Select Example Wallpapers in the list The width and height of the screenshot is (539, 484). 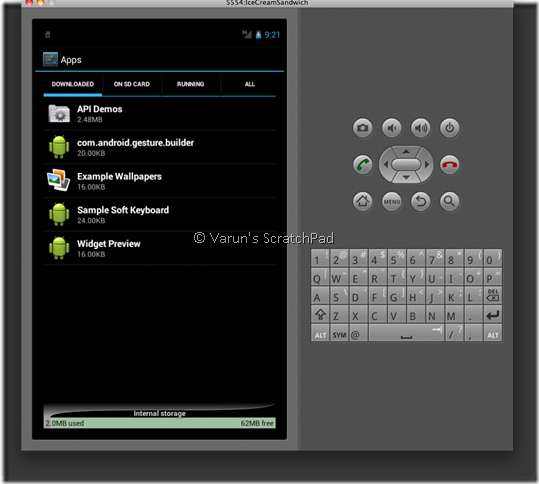coord(160,181)
